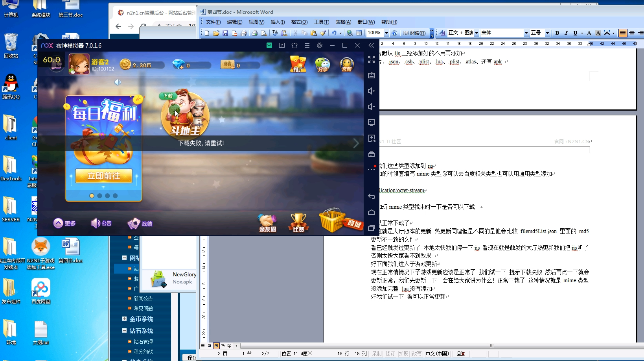644x361 pixels.
Task: Open the 100% zoom dropdown
Action: pos(386,33)
